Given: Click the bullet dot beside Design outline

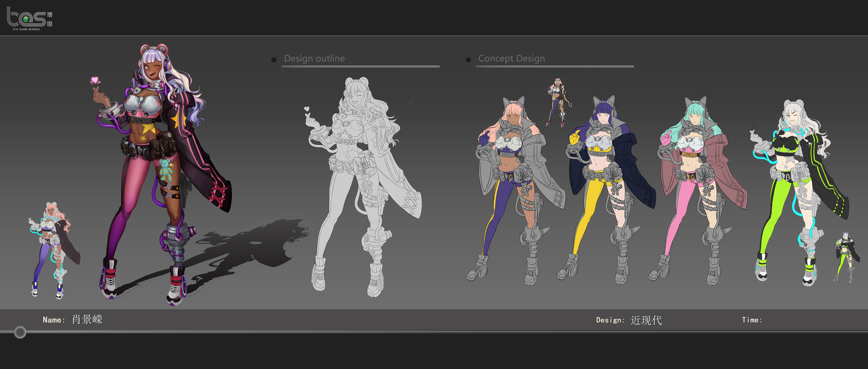Looking at the screenshot, I should (x=274, y=60).
